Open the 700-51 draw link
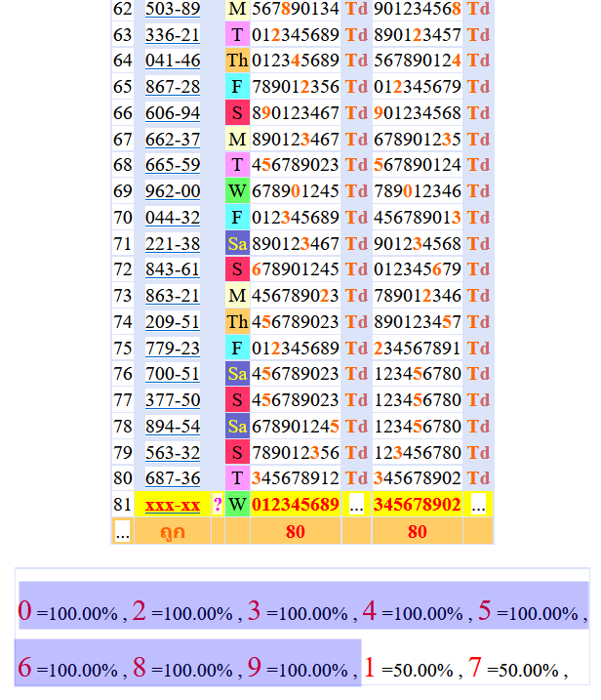The image size is (601, 700). coord(173,374)
